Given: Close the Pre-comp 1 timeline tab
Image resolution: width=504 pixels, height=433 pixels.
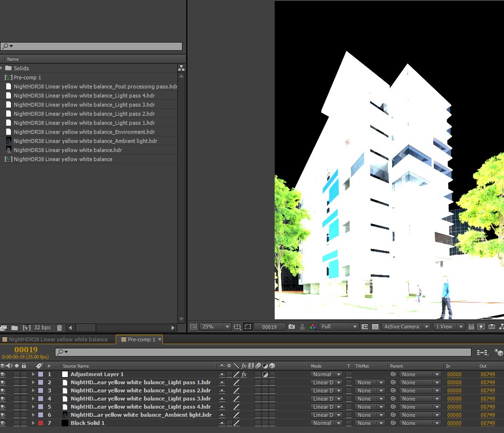Looking at the screenshot, I should [x=160, y=339].
